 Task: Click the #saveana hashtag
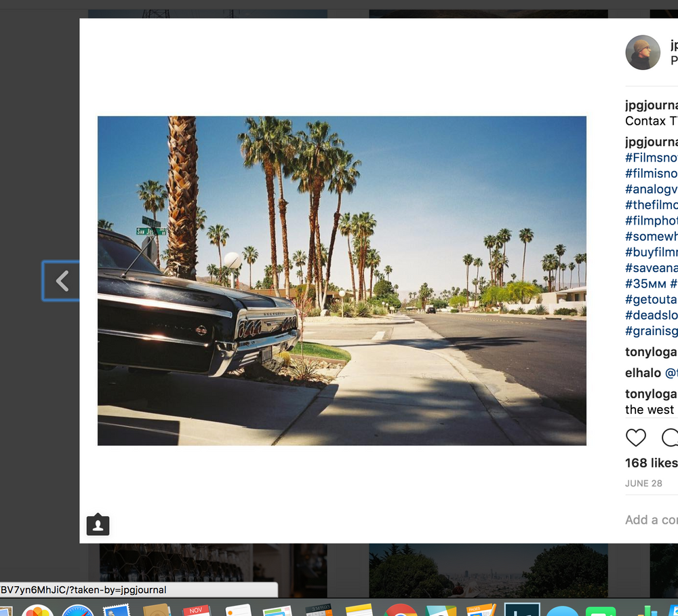point(651,268)
